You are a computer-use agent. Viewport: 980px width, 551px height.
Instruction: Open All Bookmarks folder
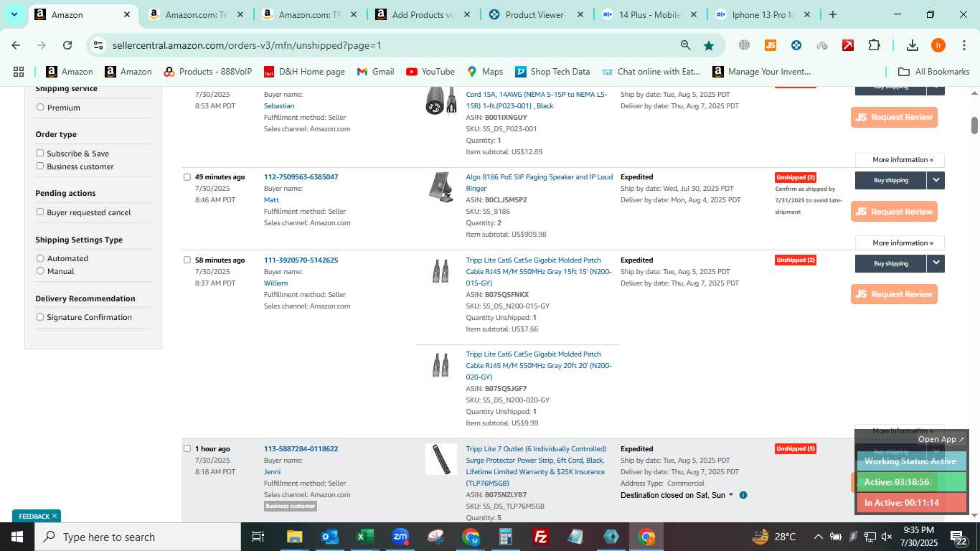[x=934, y=72]
